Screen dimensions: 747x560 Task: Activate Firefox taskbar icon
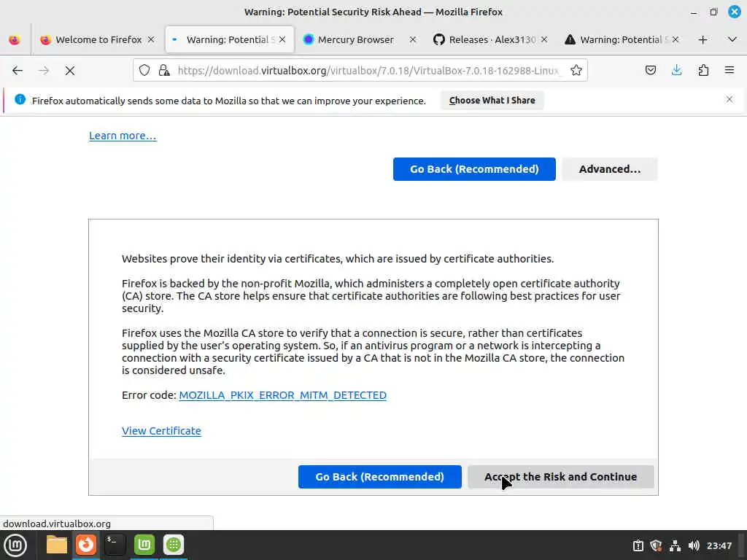86,545
